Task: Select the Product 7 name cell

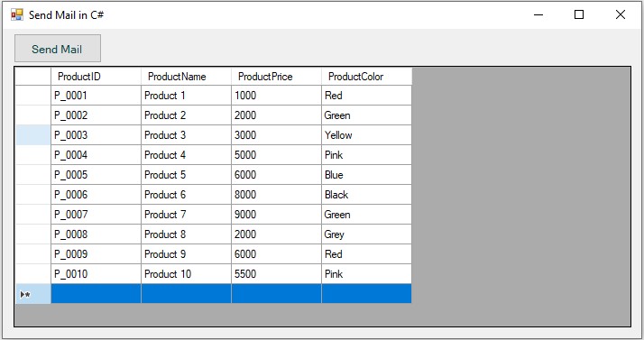Action: 187,215
